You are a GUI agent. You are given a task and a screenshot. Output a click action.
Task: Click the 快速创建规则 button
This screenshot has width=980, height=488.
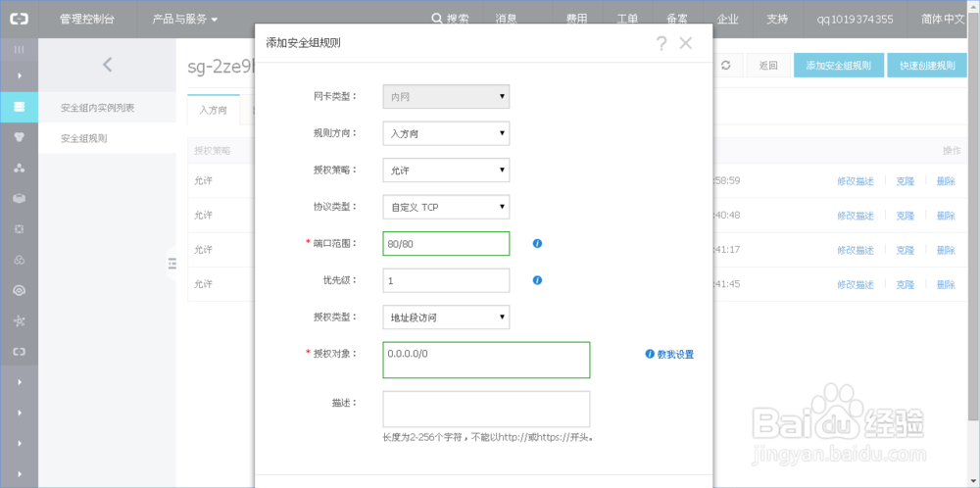pyautogui.click(x=926, y=66)
